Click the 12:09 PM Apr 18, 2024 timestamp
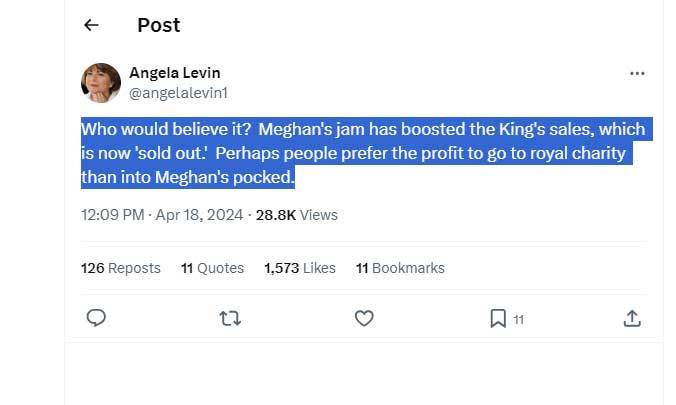 coord(162,214)
